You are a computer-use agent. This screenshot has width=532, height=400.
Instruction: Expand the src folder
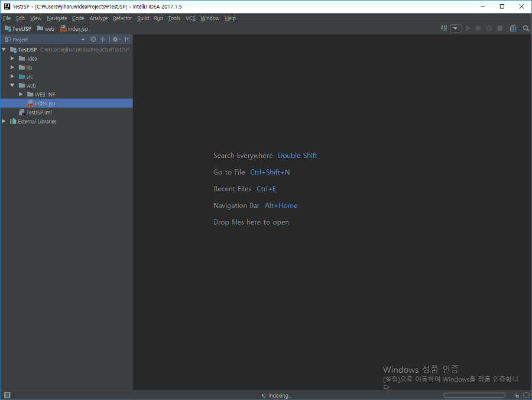click(x=12, y=76)
